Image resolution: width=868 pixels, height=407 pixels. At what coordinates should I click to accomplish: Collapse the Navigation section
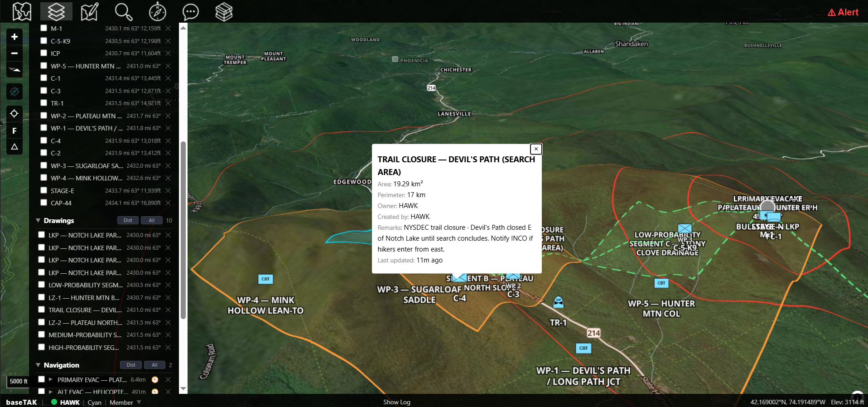click(38, 365)
